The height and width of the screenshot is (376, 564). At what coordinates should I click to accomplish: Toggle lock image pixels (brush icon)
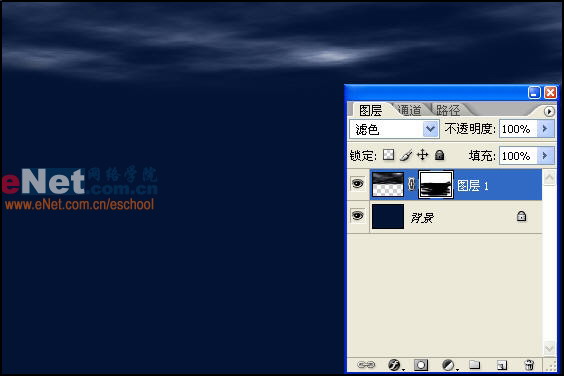click(x=406, y=155)
